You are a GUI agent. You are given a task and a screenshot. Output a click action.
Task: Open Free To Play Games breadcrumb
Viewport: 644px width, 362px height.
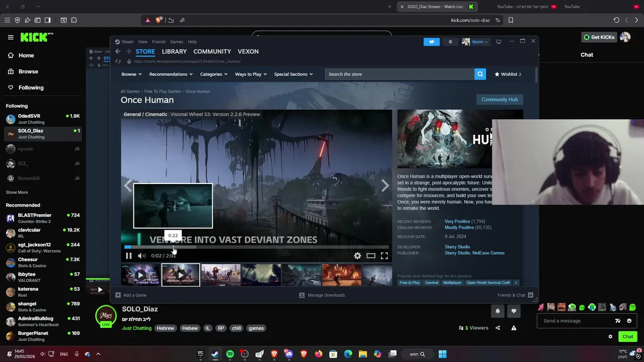click(x=163, y=92)
